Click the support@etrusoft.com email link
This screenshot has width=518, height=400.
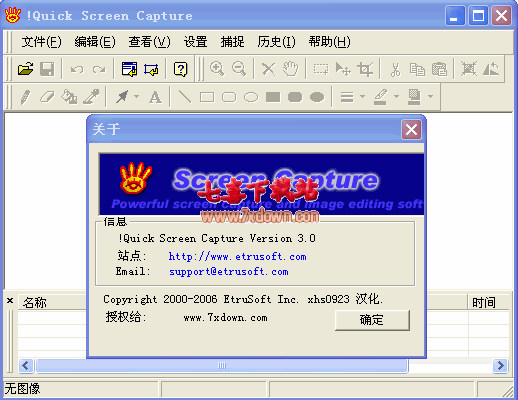(229, 272)
